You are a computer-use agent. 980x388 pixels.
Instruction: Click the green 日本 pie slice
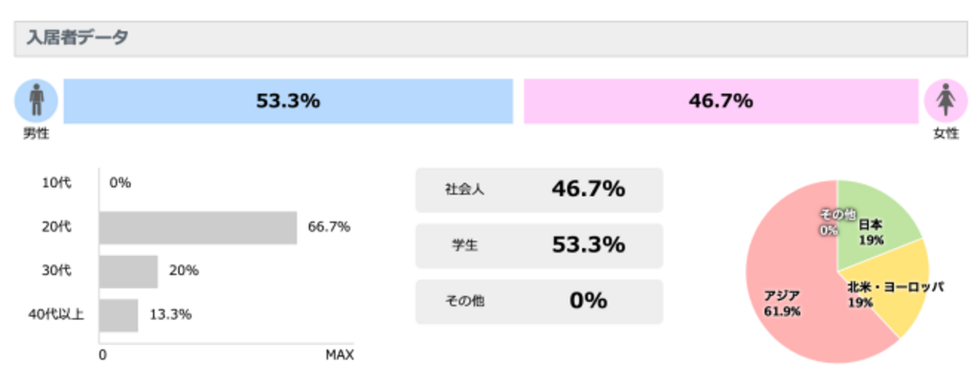[876, 218]
